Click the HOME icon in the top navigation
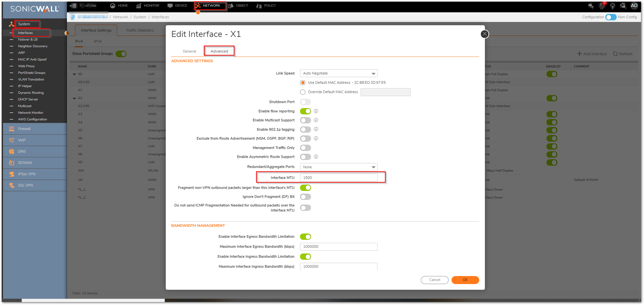Image resolution: width=644 pixels, height=305 pixels. [113, 6]
